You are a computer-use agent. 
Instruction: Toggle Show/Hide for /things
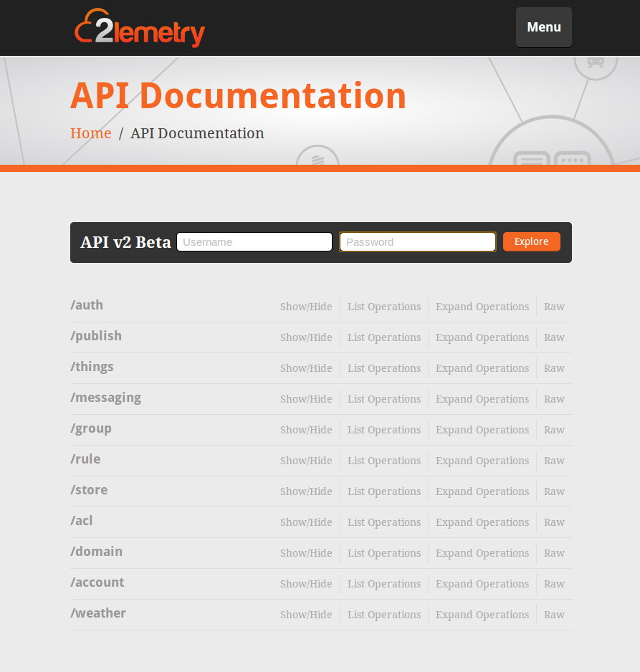pos(306,368)
